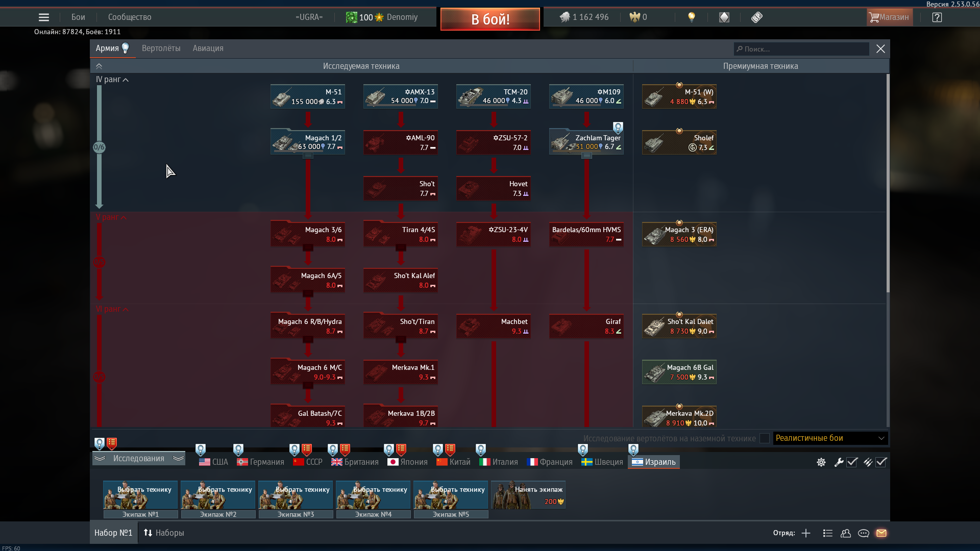This screenshot has width=980, height=551.
Task: Enable helicopter research on ground vehicles checkbox
Action: pos(764,438)
